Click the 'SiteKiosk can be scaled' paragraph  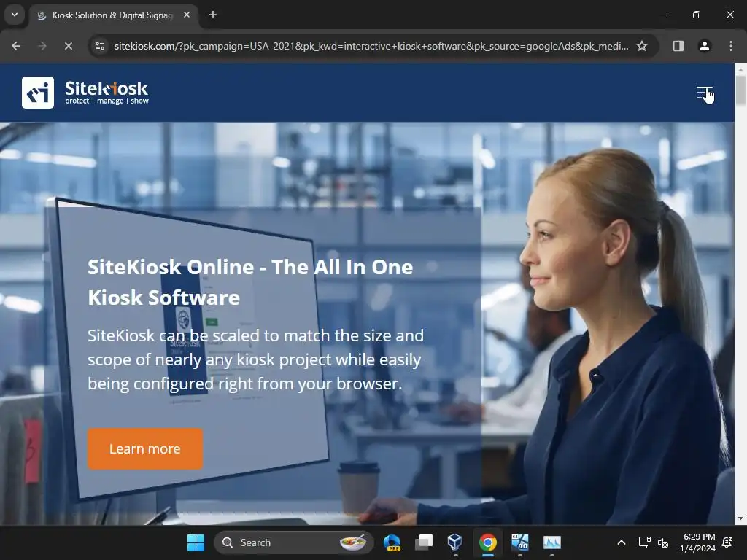point(255,359)
